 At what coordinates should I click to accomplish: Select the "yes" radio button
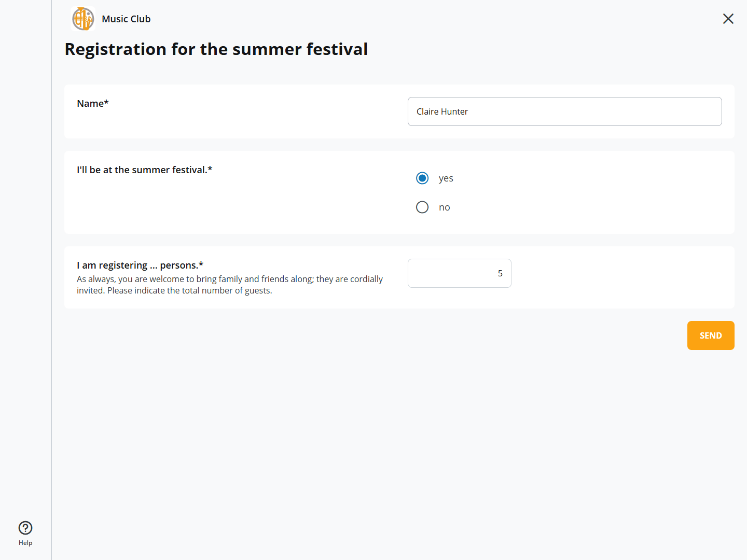(422, 178)
